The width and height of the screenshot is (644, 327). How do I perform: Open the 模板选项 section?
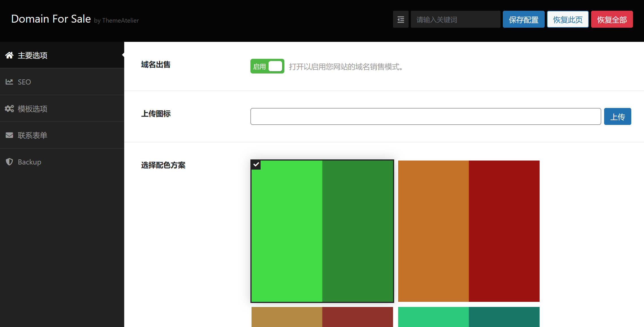[33, 109]
